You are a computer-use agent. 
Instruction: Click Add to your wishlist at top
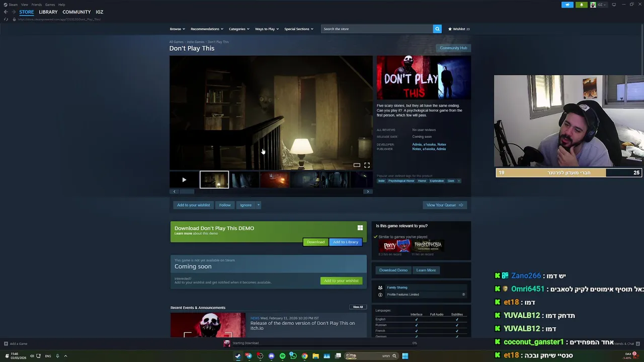click(193, 205)
